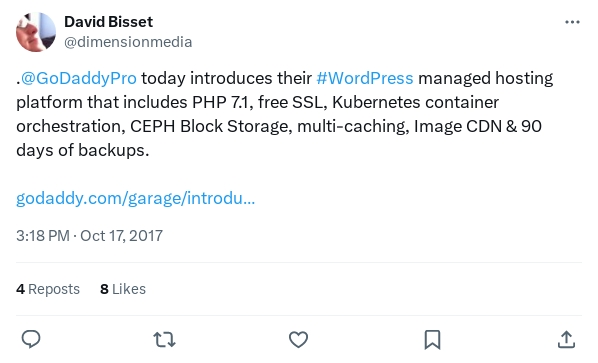View the 4 Reposts list

point(48,289)
